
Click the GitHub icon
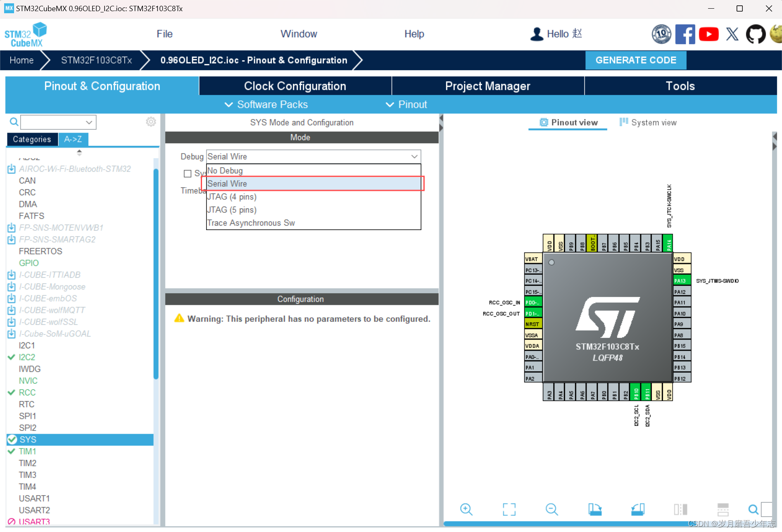[756, 34]
